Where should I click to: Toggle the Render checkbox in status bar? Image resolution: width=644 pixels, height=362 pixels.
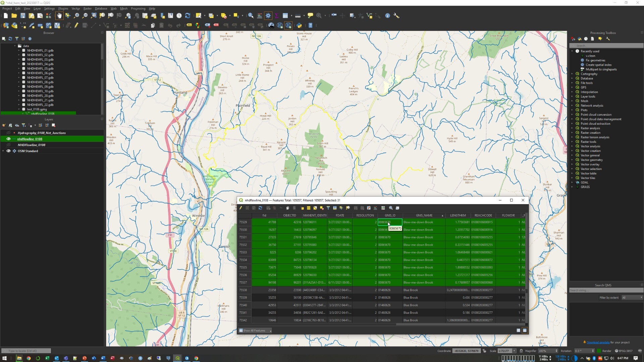599,351
